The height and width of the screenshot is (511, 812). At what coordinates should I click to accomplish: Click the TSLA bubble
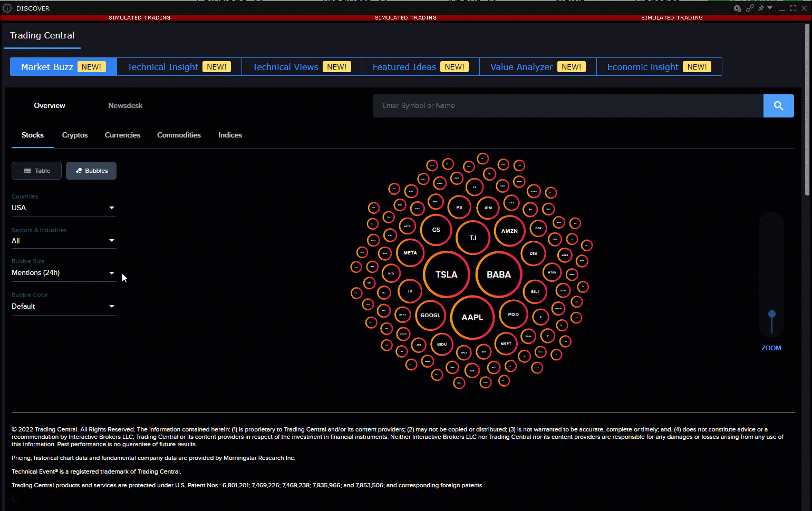[x=446, y=274]
